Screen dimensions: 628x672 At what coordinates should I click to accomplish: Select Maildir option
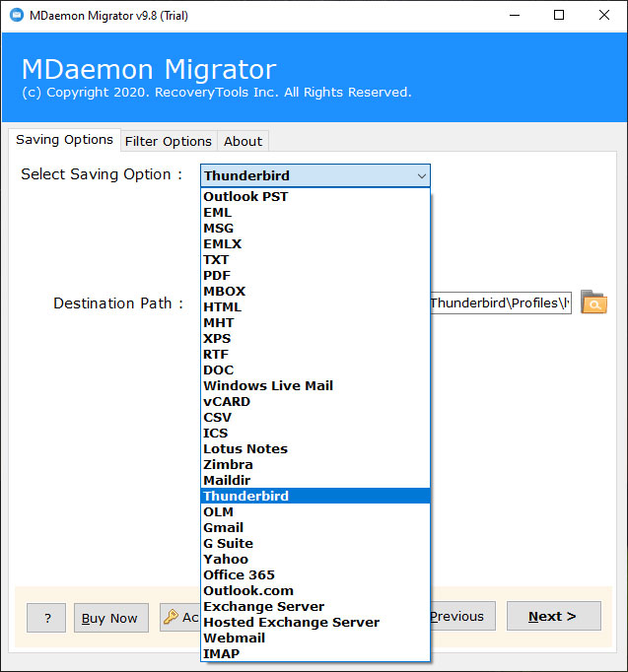(315, 481)
